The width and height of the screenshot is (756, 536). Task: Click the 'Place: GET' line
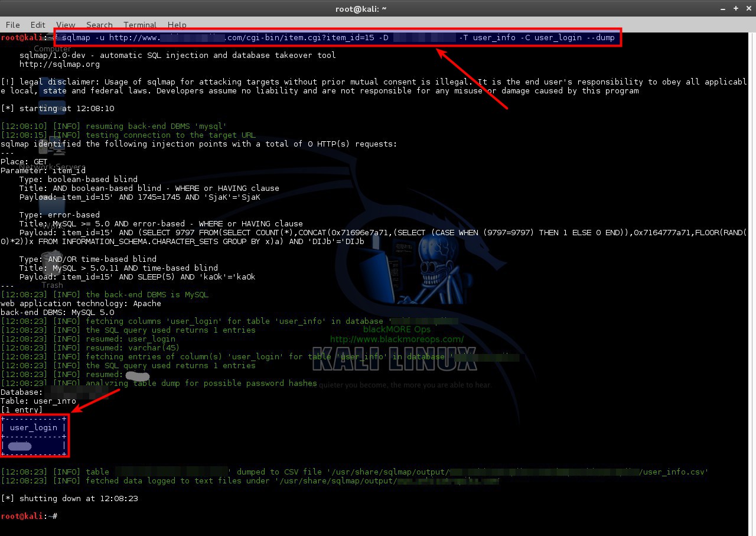[x=24, y=162]
